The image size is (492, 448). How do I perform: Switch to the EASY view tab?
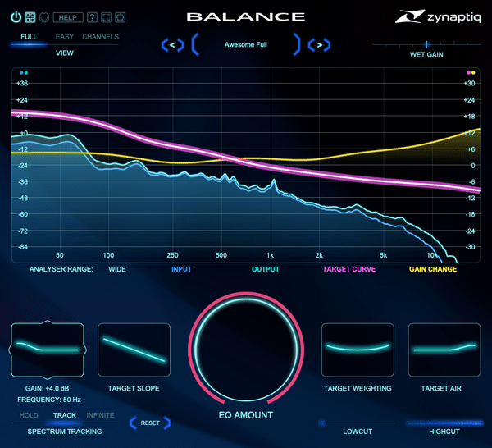63,37
